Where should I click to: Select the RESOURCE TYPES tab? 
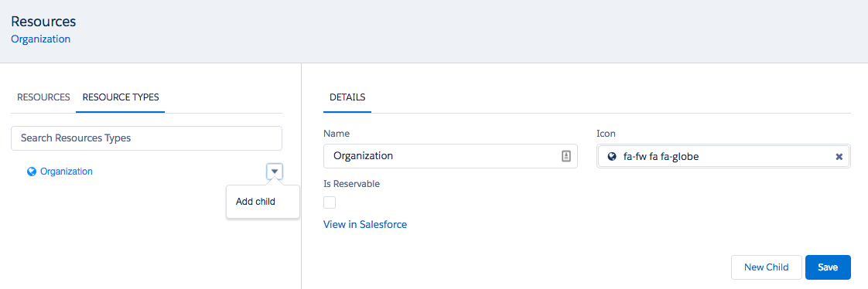click(x=121, y=97)
